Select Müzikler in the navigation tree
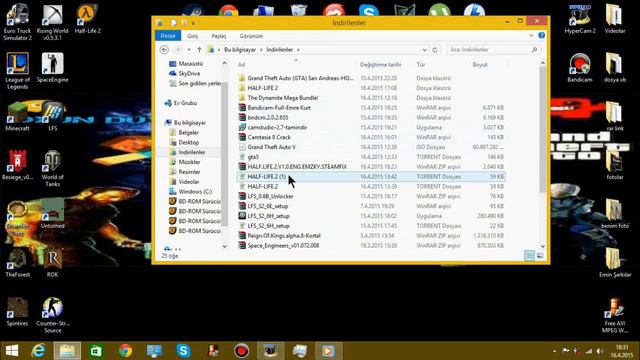 (189, 162)
